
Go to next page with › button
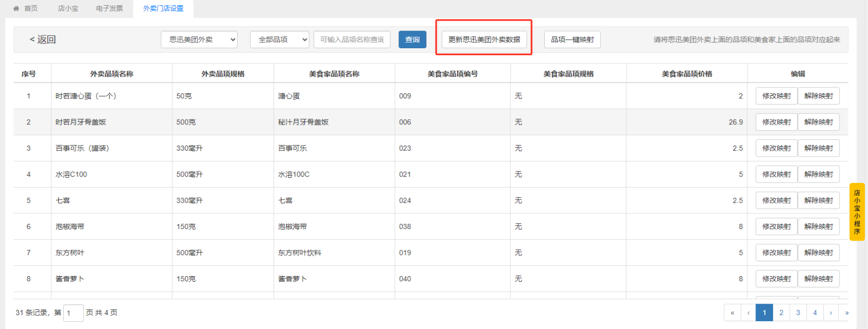(831, 312)
